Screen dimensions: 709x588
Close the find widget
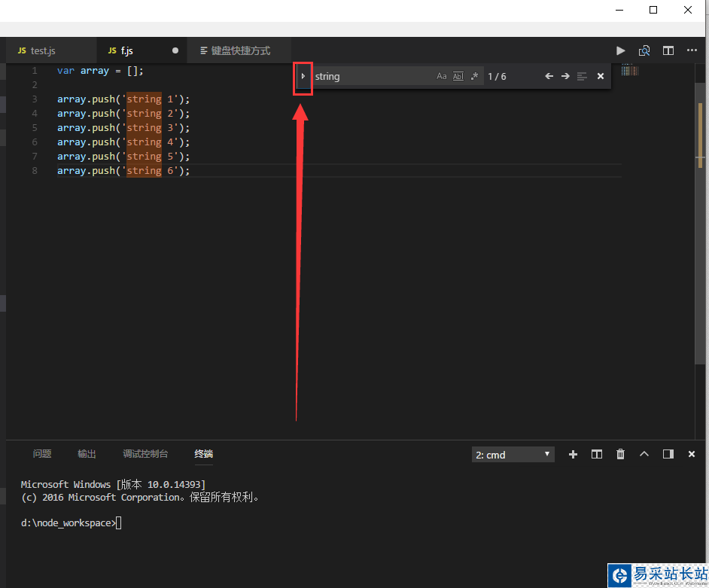(601, 76)
